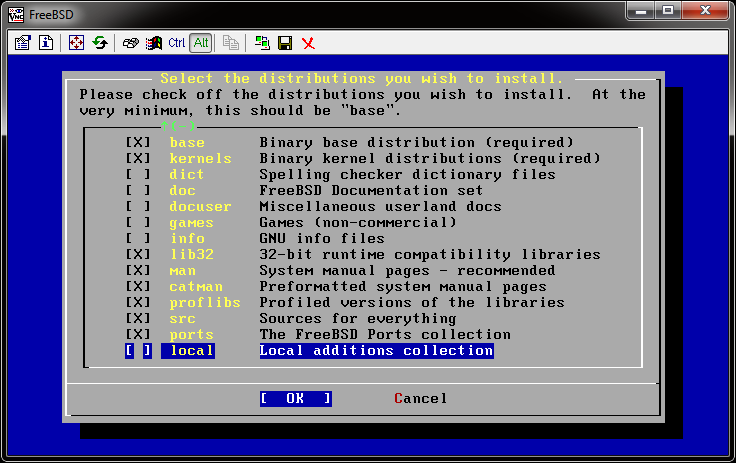Viewport: 736px width, 463px height.
Task: Start new connection toolbar icon
Action: coord(262,43)
